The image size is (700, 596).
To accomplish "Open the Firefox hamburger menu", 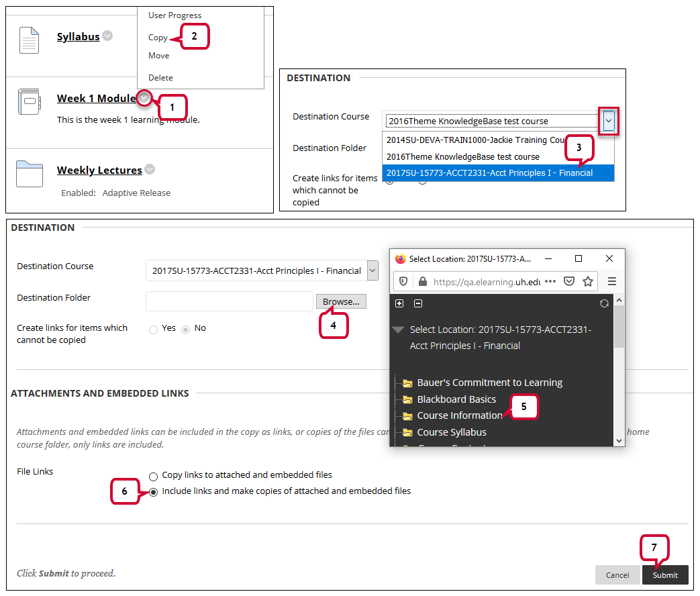I will (x=612, y=281).
